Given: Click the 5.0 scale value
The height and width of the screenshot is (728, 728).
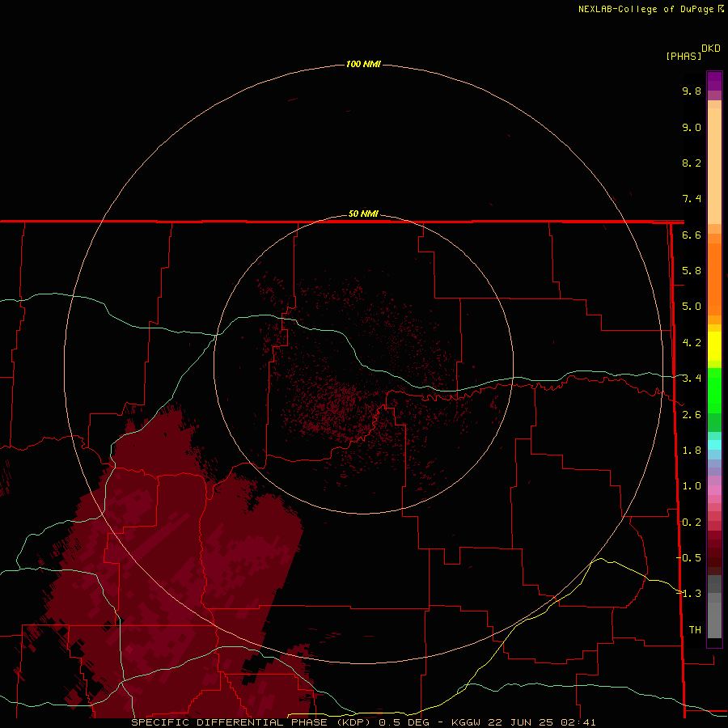Looking at the screenshot, I should coord(692,307).
